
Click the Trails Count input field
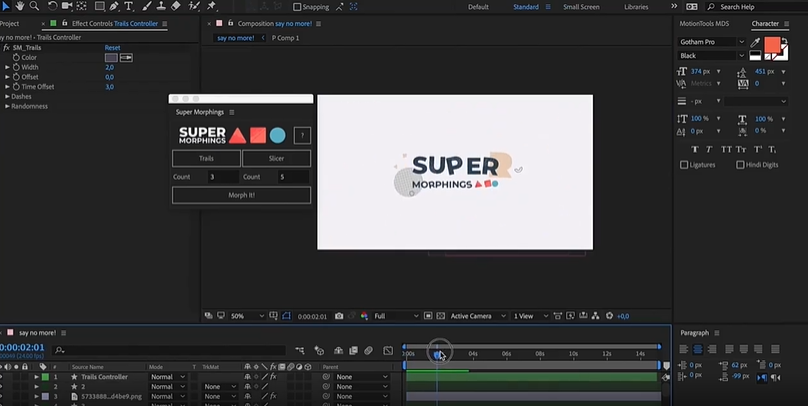pos(223,177)
